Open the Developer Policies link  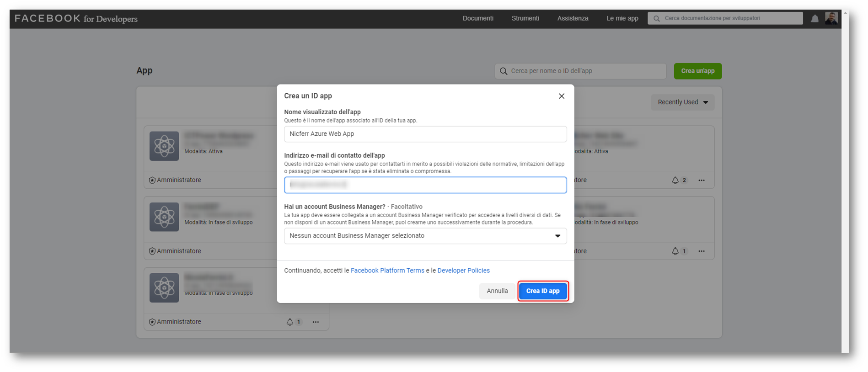tap(463, 271)
